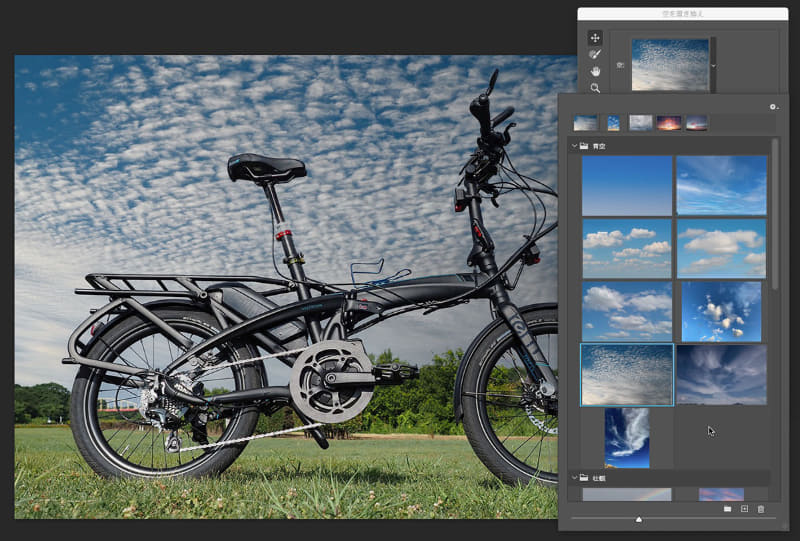
Task: Collapse the second folder group below
Action: (574, 478)
